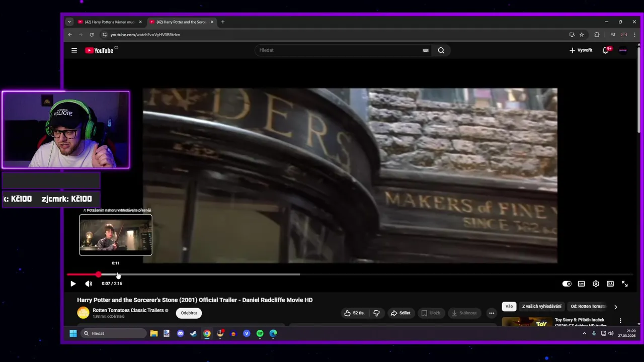Select the Od: Rotten Tomatoes chip

[588, 306]
